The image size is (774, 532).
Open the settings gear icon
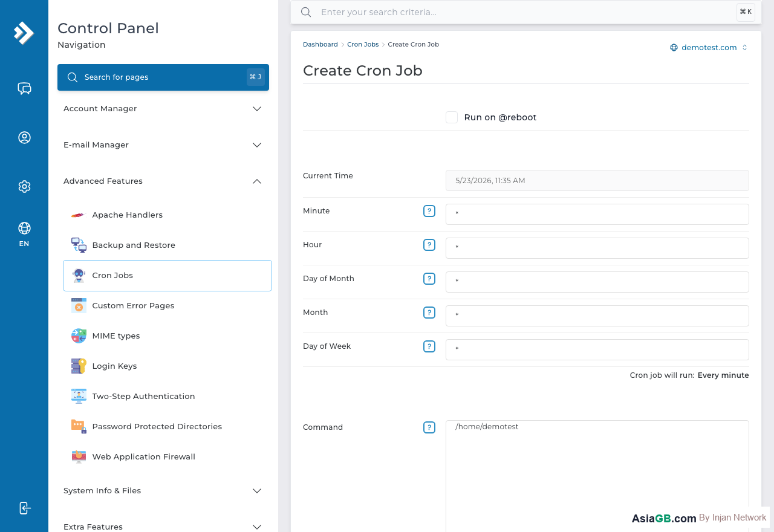(24, 186)
